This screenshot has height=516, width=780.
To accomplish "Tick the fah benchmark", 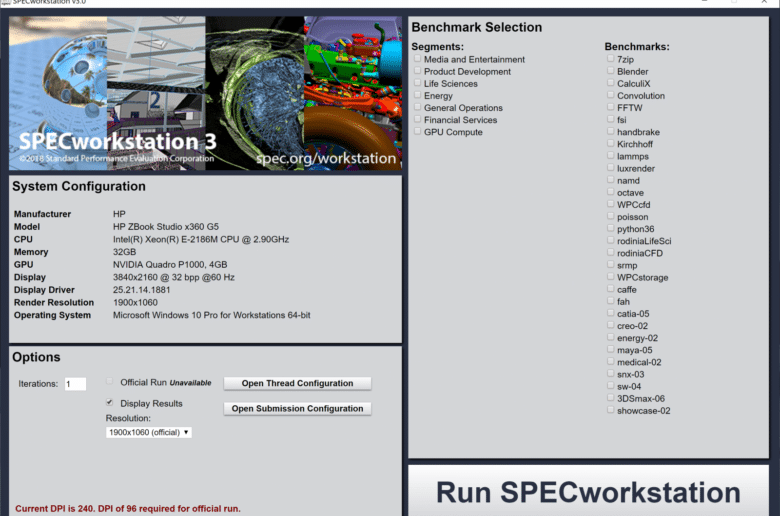I will 610,301.
